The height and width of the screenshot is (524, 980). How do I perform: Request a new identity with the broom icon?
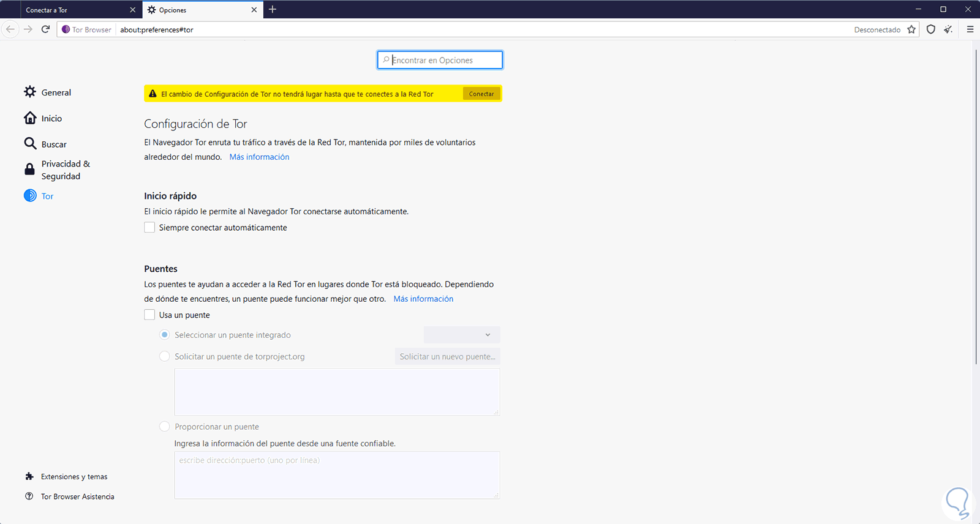(949, 29)
